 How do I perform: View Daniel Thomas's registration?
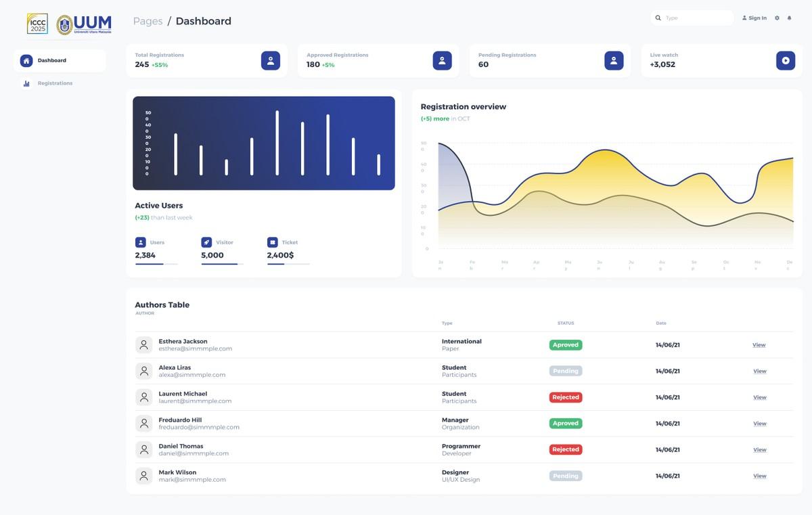tap(759, 450)
